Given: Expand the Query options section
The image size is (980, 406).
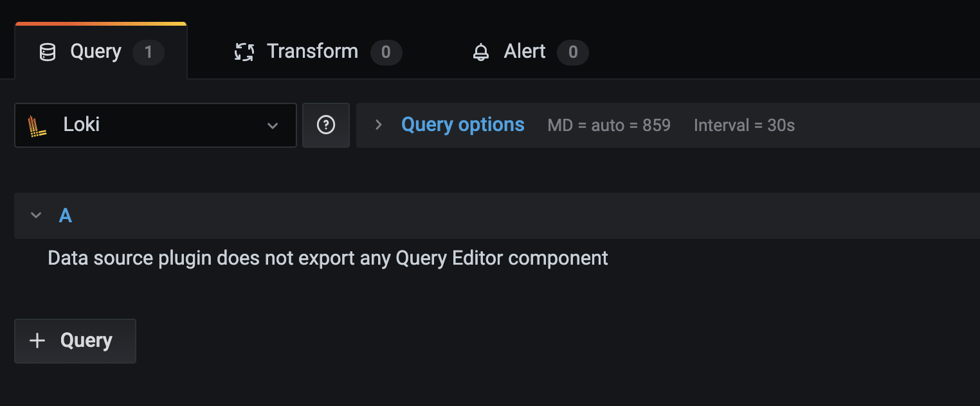Looking at the screenshot, I should [x=378, y=125].
